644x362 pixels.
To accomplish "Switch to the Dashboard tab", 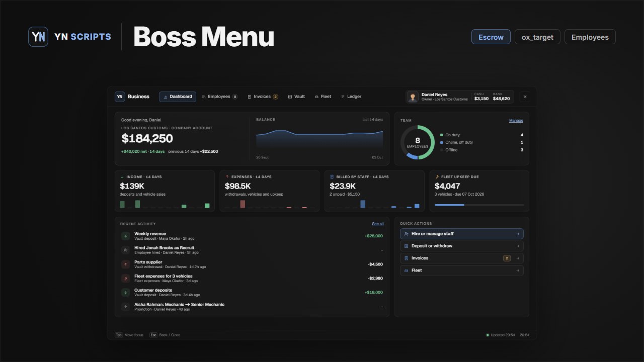I will click(x=178, y=97).
